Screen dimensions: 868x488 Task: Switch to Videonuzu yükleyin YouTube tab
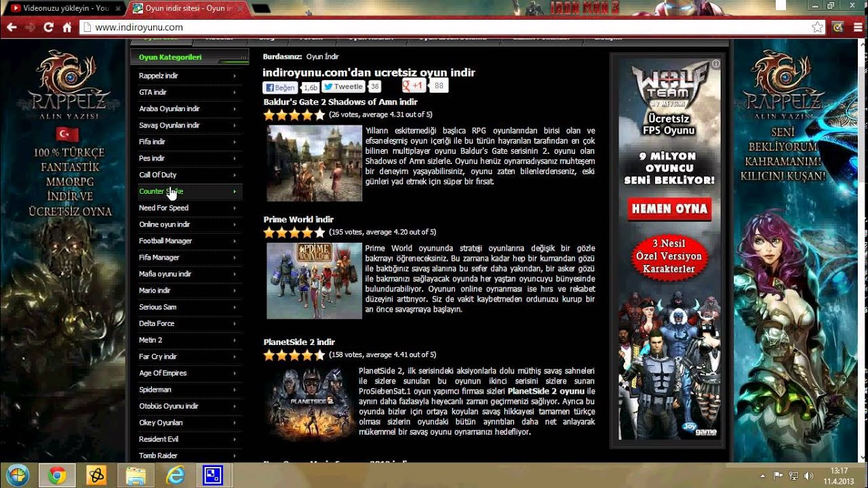(x=64, y=8)
